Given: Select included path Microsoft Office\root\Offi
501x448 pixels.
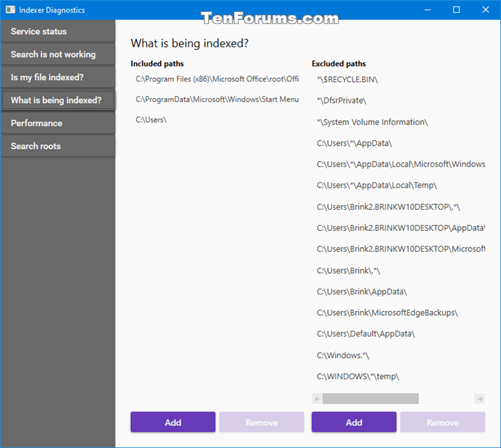Looking at the screenshot, I should click(217, 79).
